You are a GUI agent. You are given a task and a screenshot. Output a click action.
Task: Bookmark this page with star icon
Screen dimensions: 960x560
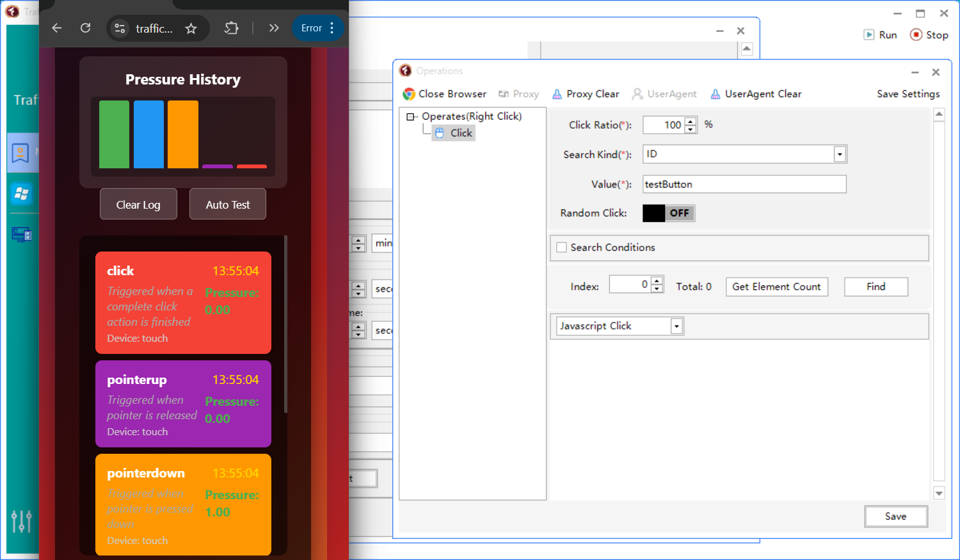pos(191,28)
